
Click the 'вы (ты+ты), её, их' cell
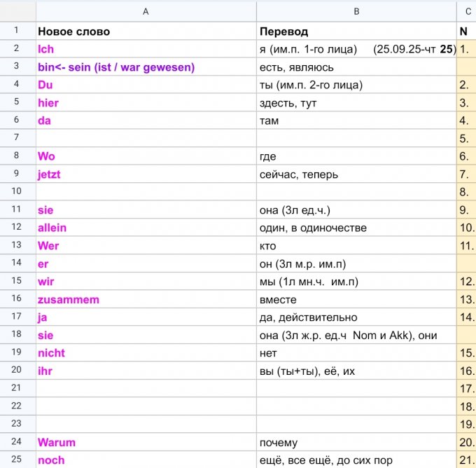[356, 371]
